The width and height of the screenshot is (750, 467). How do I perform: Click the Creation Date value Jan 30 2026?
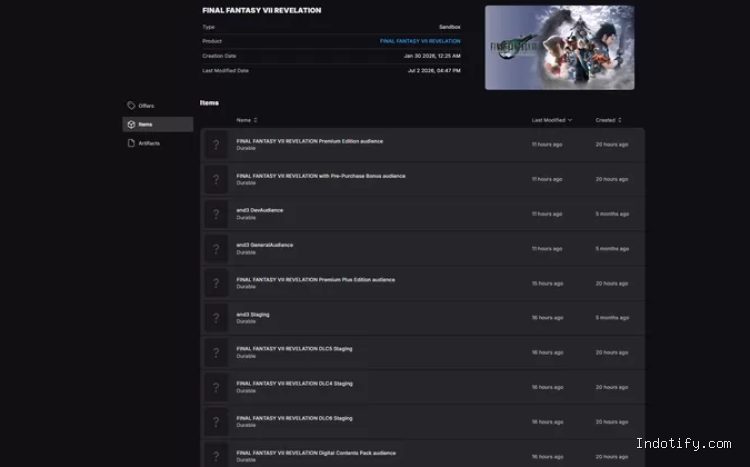(x=432, y=56)
